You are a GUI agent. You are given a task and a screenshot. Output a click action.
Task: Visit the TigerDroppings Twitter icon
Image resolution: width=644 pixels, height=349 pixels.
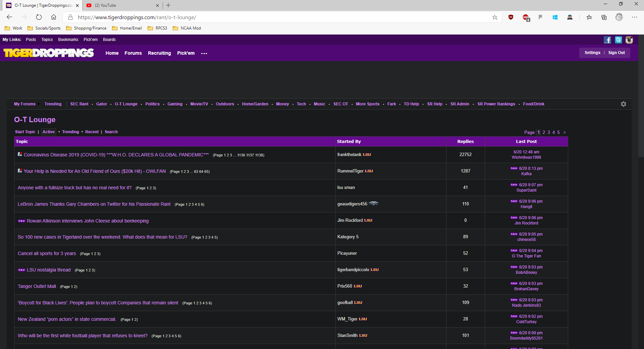[x=619, y=40]
